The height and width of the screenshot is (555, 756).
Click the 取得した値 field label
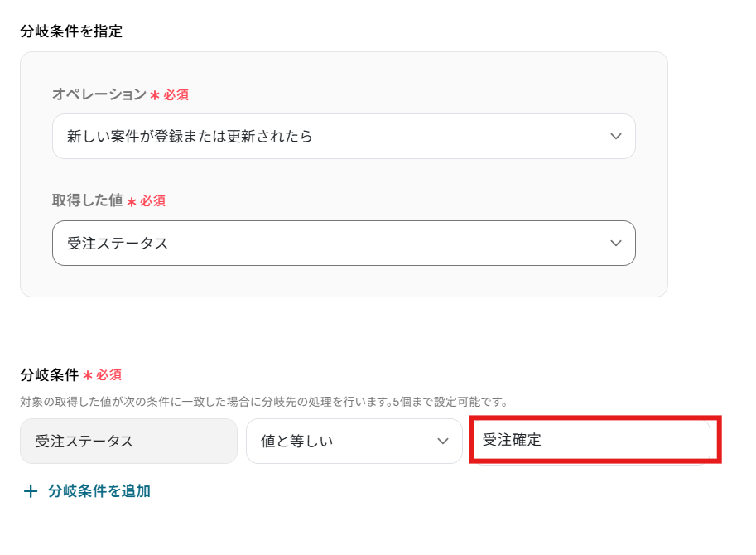pos(87,200)
